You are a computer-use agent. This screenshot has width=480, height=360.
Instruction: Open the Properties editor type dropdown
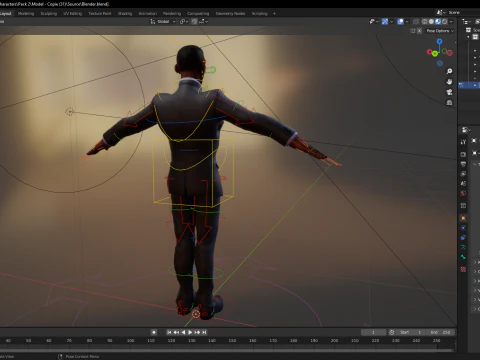[466, 130]
